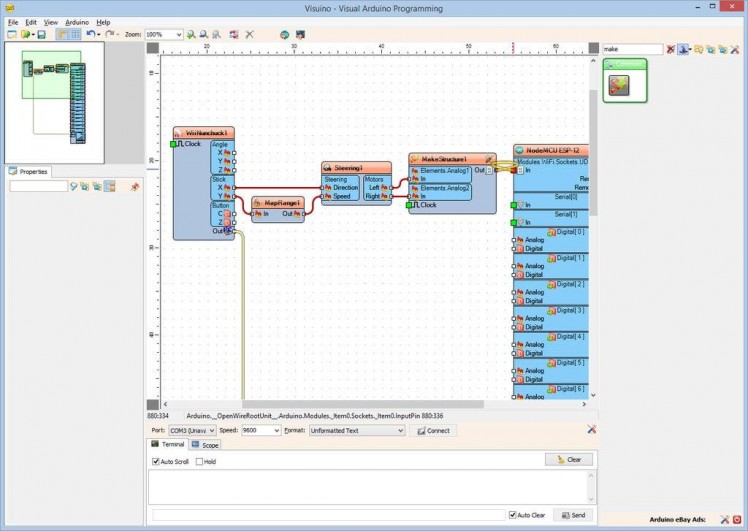The image size is (748, 531).
Task: Enable the Hold checkbox
Action: (200, 462)
